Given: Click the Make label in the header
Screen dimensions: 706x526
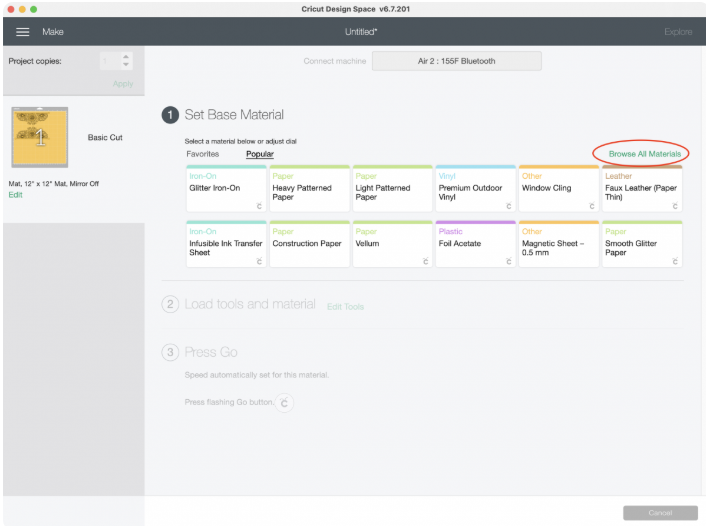Looking at the screenshot, I should [53, 32].
